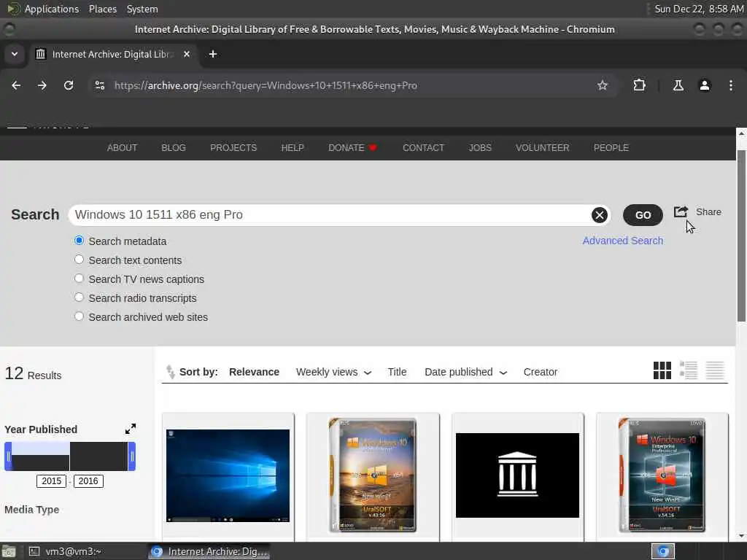Screen dimensions: 747x560
Task: Select the Internet Archive browser tab
Action: coord(112,54)
